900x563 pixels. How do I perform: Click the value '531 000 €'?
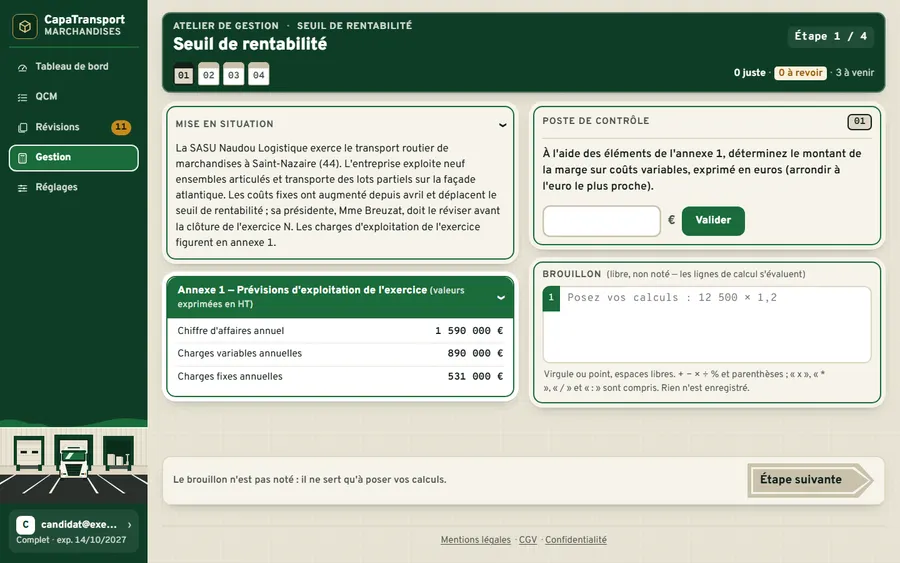coord(475,376)
